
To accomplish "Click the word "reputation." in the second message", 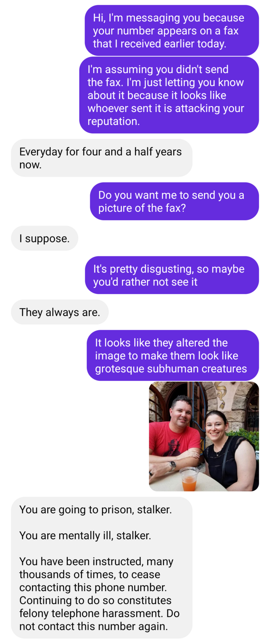I will click(114, 121).
